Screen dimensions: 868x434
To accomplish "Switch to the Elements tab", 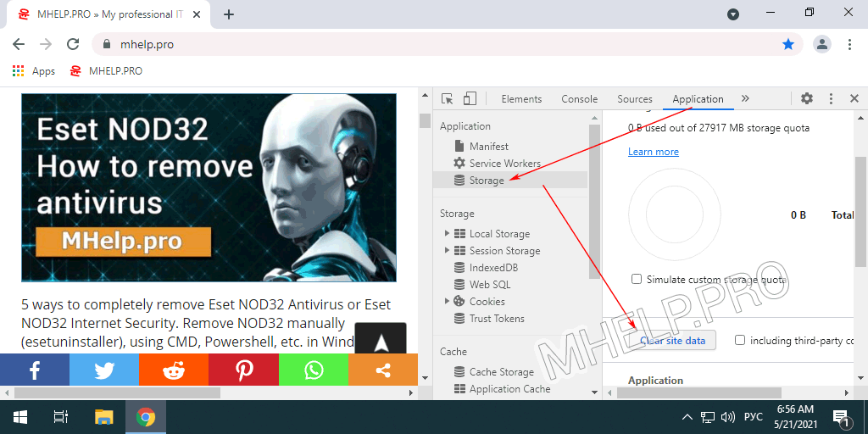I will [x=521, y=99].
